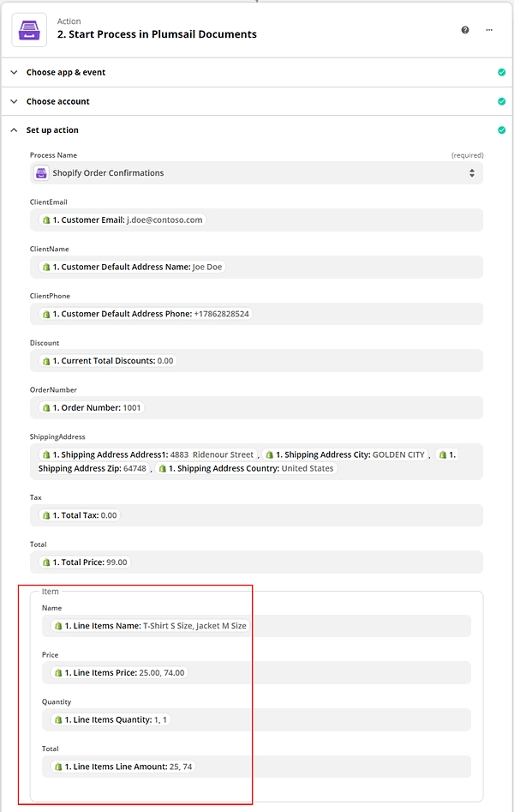
Task: Click Shopify icon in Line Items Quantity token
Action: coord(58,719)
